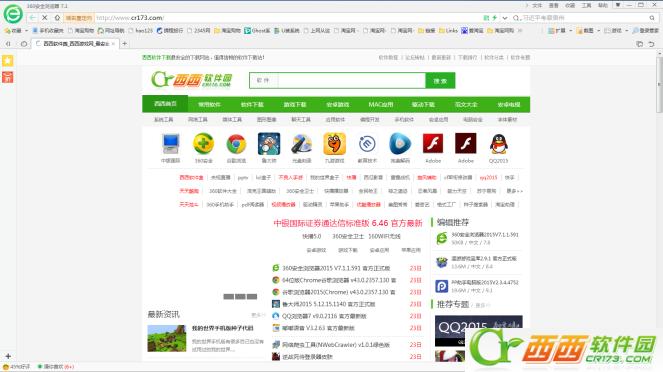Open the search category dropdown in site search
Screen dimensions: 663x372
[x=264, y=80]
